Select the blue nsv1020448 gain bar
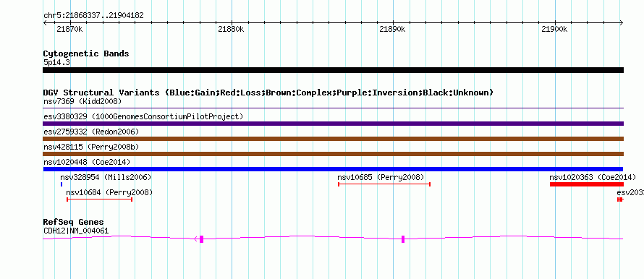This screenshot has height=279, width=644. pos(333,169)
